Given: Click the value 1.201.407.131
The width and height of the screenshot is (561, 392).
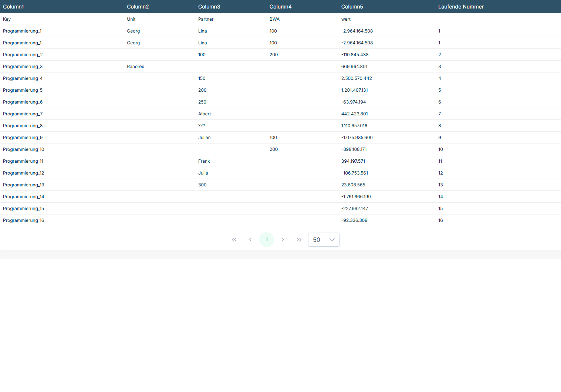Looking at the screenshot, I should point(355,90).
